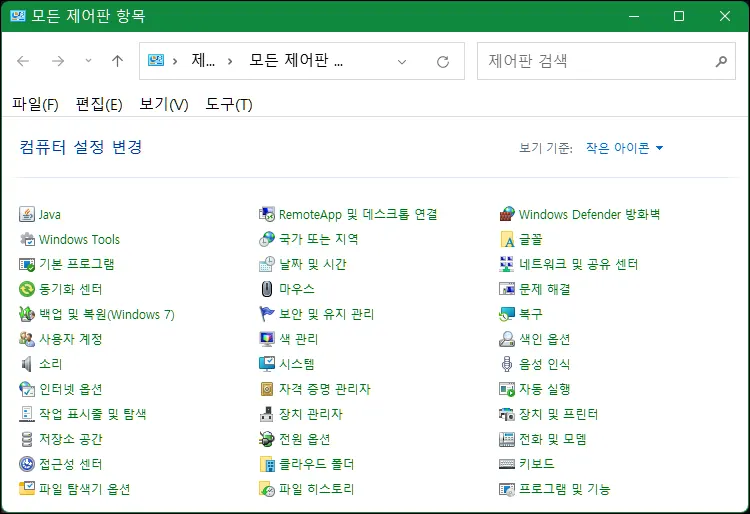The height and width of the screenshot is (514, 750).
Task: Open 복구 link
Action: 531,314
